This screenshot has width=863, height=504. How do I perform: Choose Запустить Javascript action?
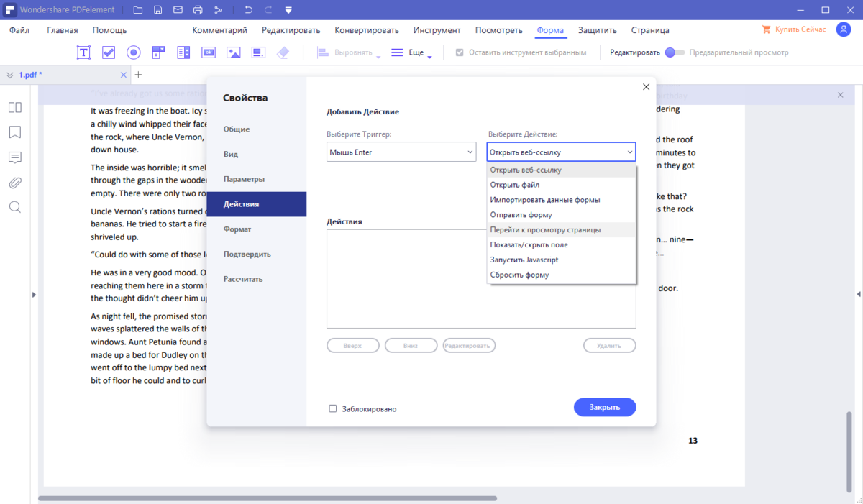pyautogui.click(x=561, y=260)
